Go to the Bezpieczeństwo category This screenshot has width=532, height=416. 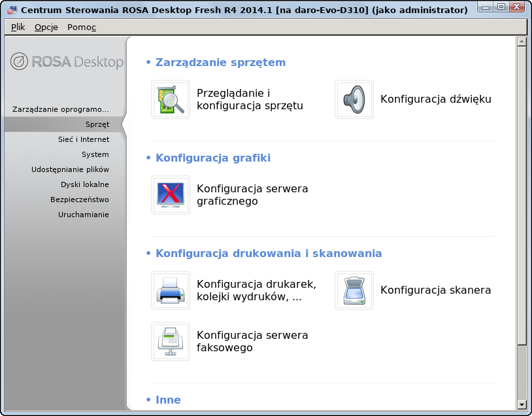[80, 199]
